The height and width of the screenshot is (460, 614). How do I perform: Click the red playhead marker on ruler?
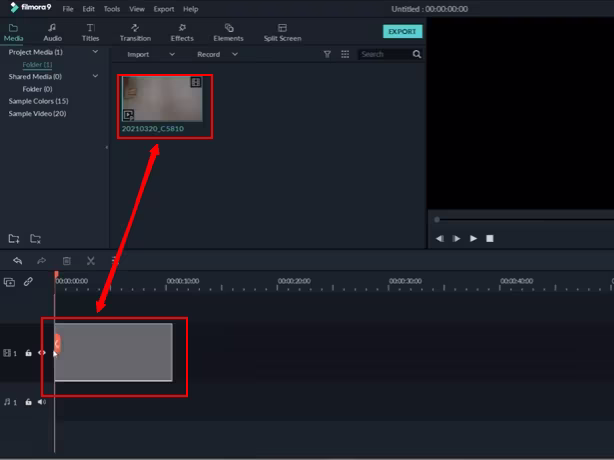[56, 274]
